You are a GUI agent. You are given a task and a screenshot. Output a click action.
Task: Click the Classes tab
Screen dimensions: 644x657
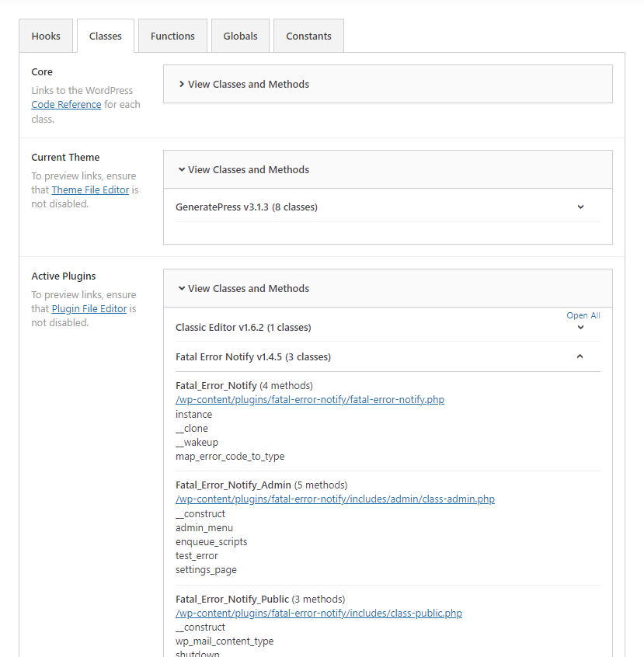coord(106,36)
